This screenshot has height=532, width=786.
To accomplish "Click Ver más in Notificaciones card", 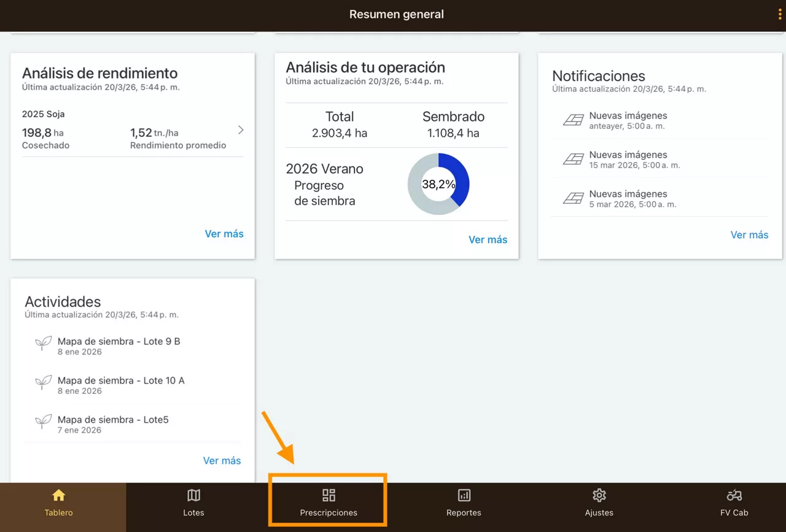I will 749,235.
